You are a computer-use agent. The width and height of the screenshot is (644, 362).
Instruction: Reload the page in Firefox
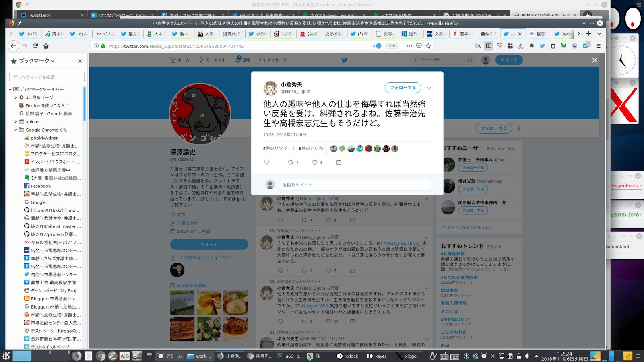tap(35, 46)
